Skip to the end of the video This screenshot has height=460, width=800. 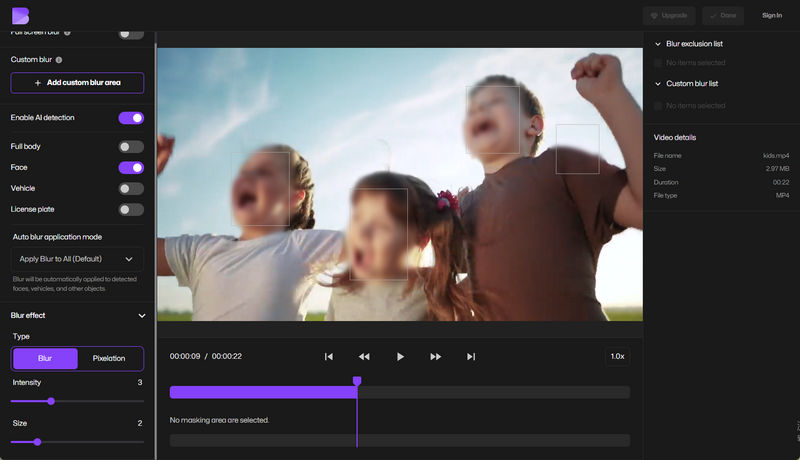[471, 356]
